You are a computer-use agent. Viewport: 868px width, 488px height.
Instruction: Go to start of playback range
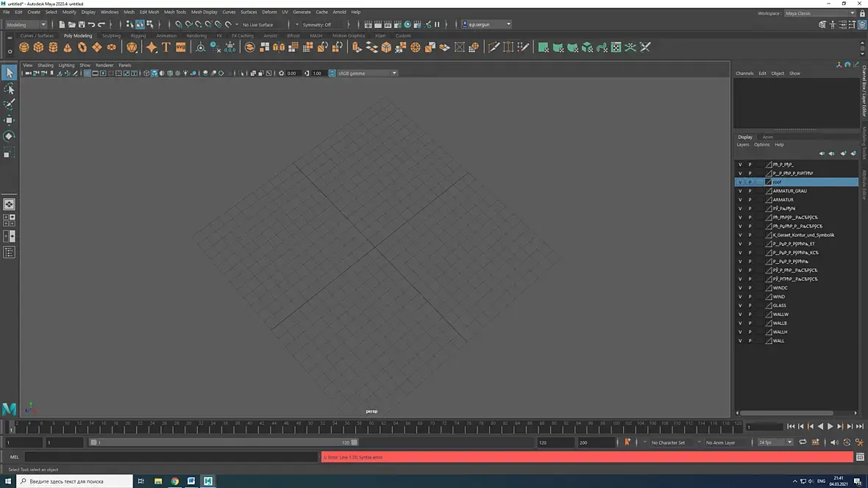click(791, 426)
